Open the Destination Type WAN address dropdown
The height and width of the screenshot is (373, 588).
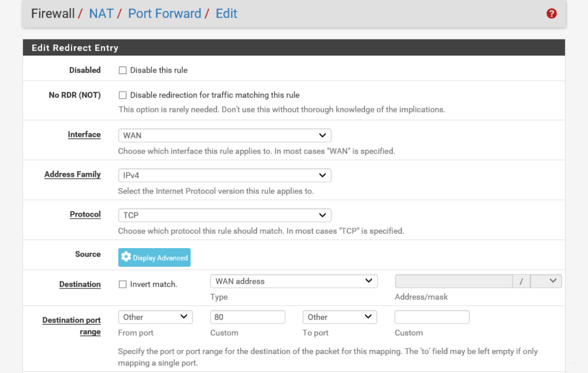(294, 281)
